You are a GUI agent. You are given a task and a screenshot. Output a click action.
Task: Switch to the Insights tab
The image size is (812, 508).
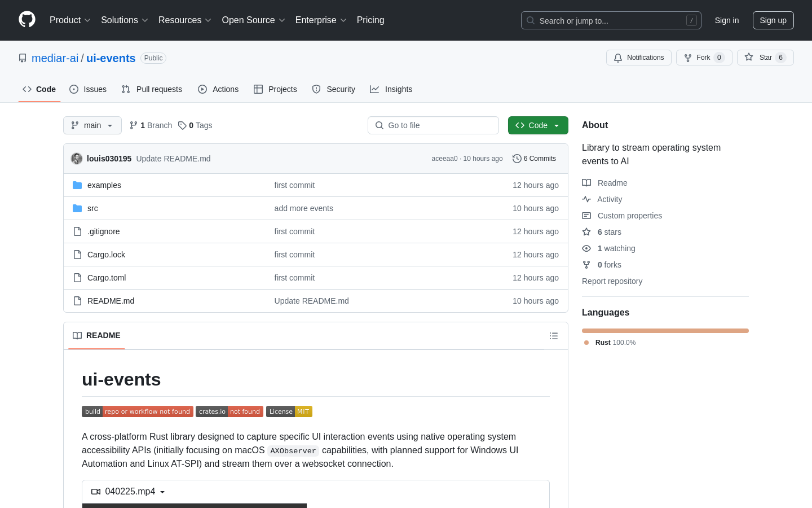tap(391, 89)
